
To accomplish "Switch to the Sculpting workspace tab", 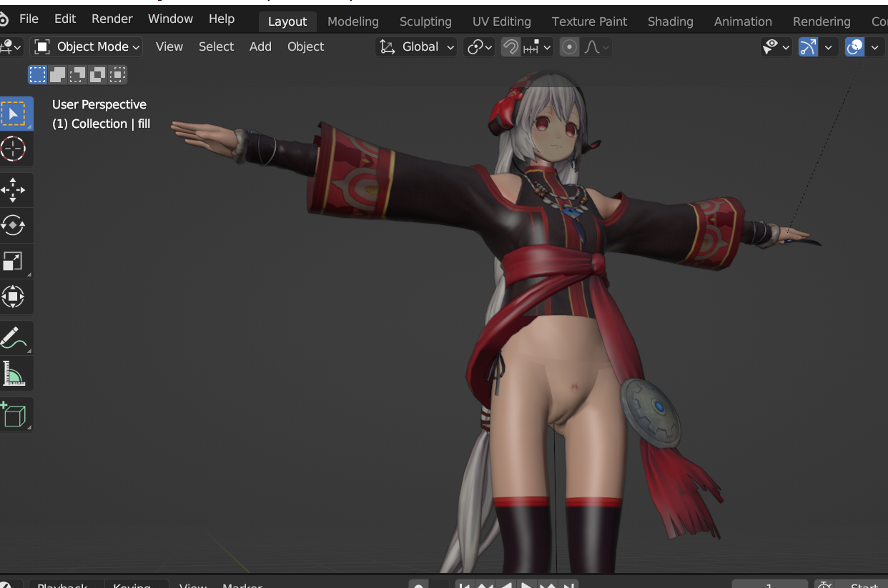I will [x=425, y=21].
